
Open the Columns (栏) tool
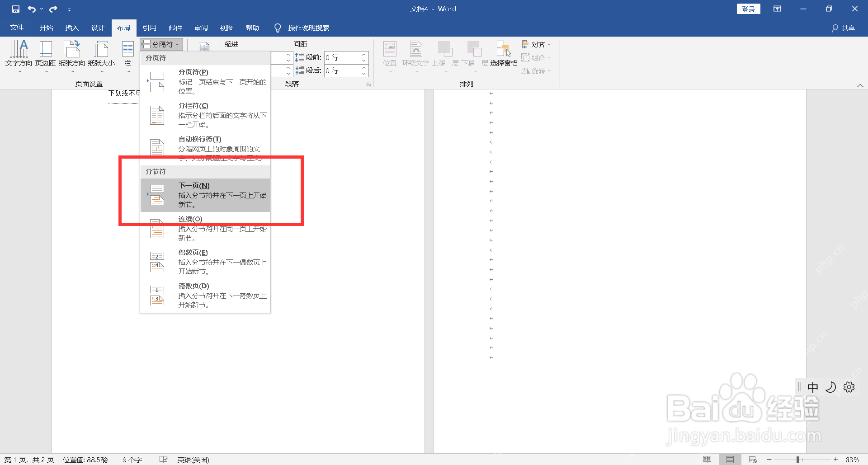click(128, 56)
